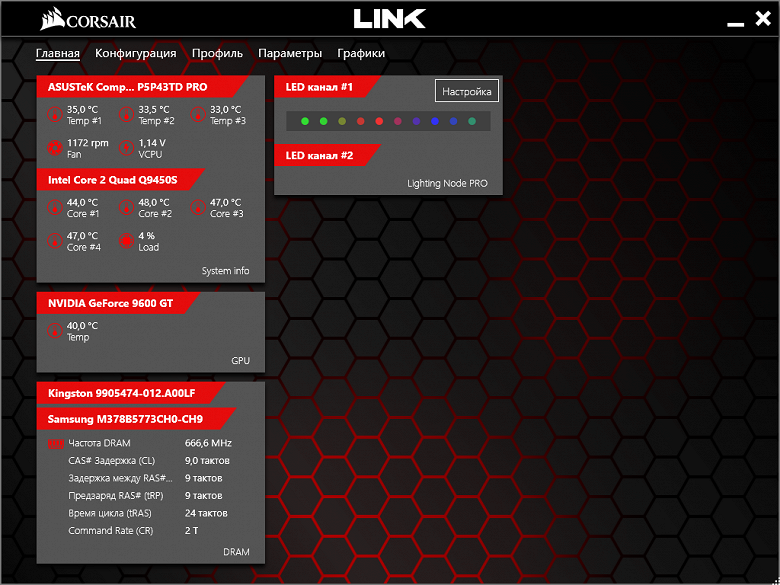Click the 1172 rpm fan value
Screen dimensions: 780x585
point(88,143)
